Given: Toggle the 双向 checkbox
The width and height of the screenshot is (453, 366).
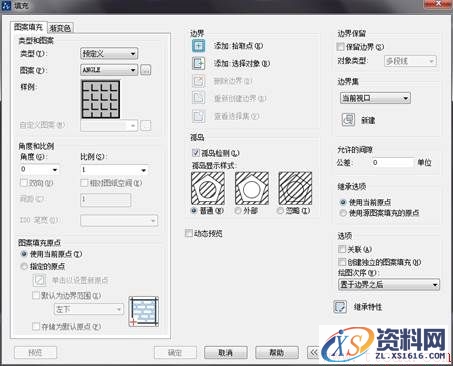Looking at the screenshot, I should [24, 183].
